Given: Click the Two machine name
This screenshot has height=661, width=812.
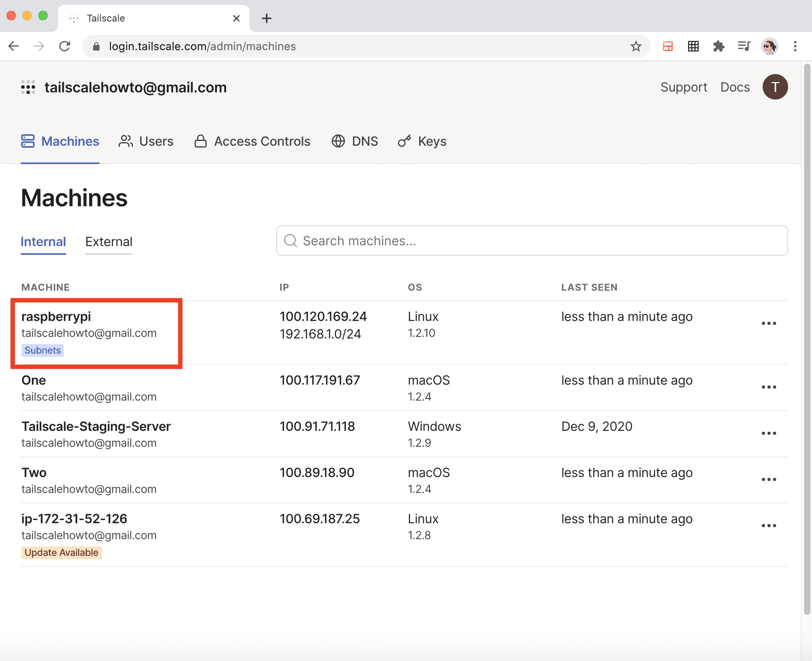Looking at the screenshot, I should click(34, 473).
